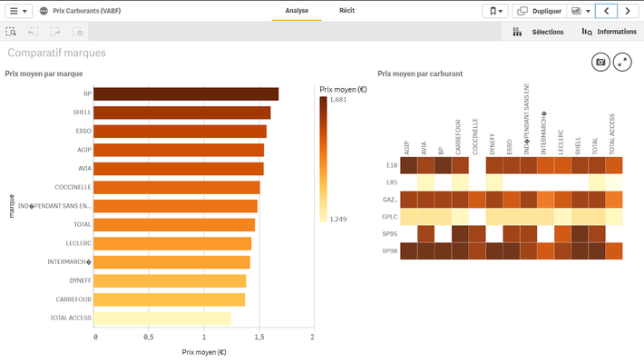Click the app globe icon

[x=44, y=11]
